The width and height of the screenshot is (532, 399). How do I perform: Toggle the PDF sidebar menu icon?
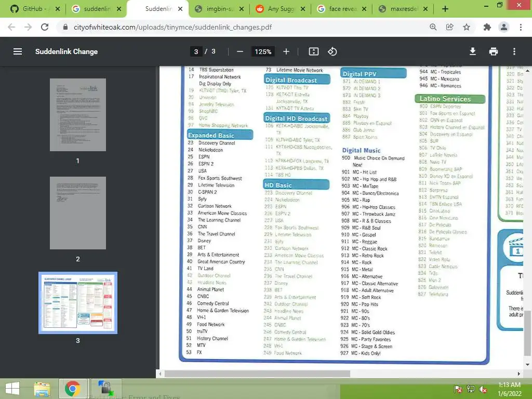point(18,51)
